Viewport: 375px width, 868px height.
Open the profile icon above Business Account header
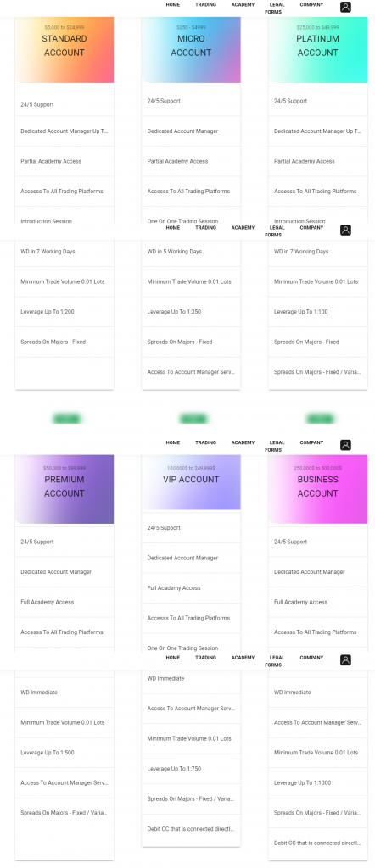point(345,445)
